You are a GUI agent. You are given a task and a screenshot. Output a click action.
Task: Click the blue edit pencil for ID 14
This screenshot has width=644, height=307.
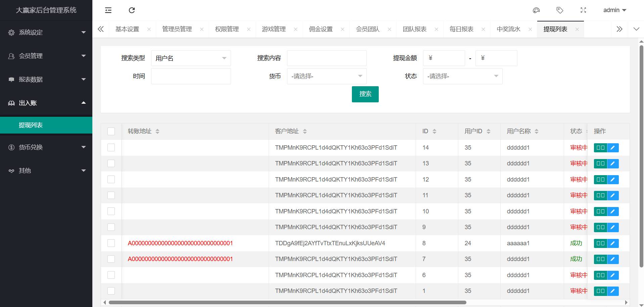pos(613,148)
